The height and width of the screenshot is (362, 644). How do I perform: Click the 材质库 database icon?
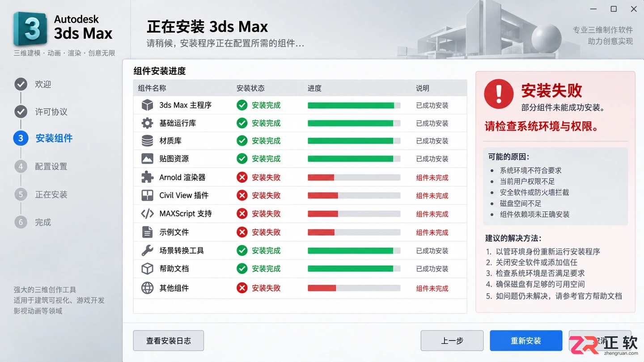click(147, 141)
